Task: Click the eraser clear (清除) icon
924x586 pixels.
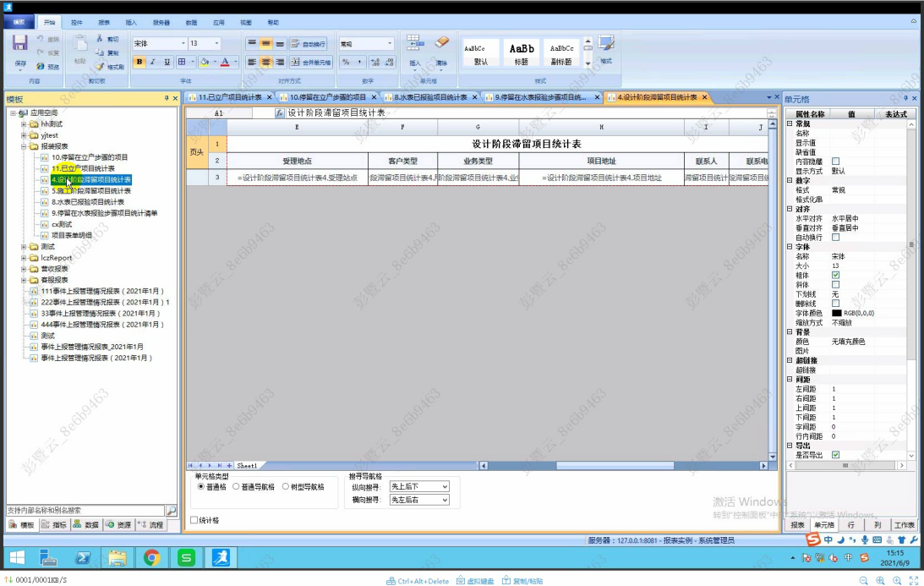Action: point(441,43)
